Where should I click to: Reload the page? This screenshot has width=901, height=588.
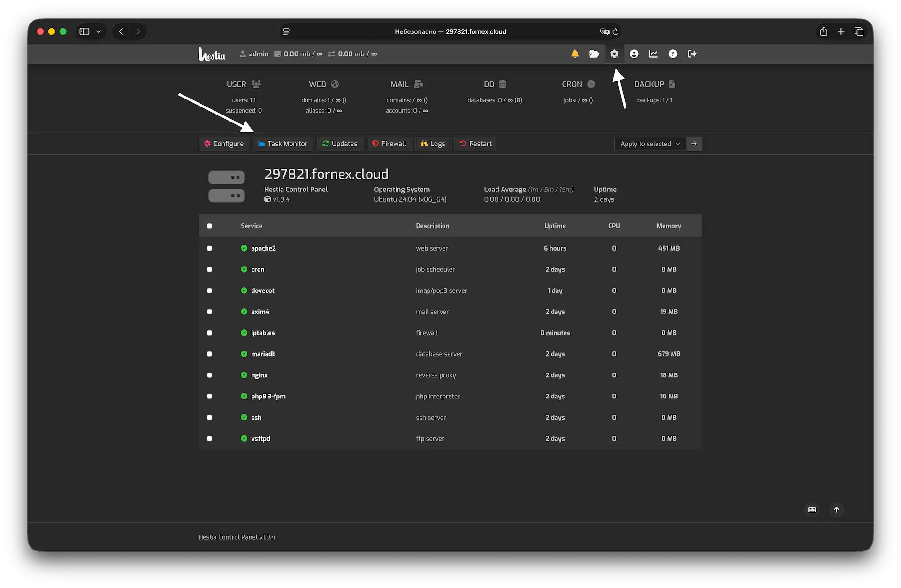coord(615,31)
